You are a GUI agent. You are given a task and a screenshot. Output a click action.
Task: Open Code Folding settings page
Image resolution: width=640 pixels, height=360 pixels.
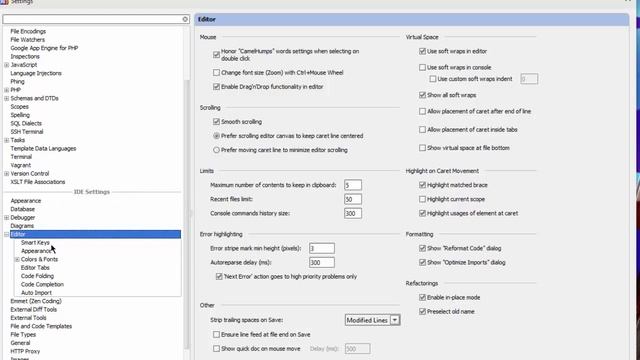pos(37,276)
